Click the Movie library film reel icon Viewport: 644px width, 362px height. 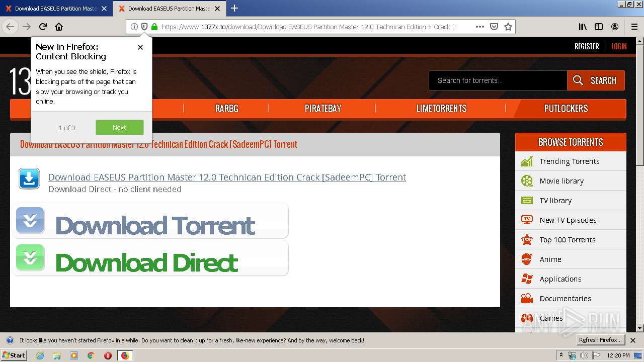click(527, 181)
